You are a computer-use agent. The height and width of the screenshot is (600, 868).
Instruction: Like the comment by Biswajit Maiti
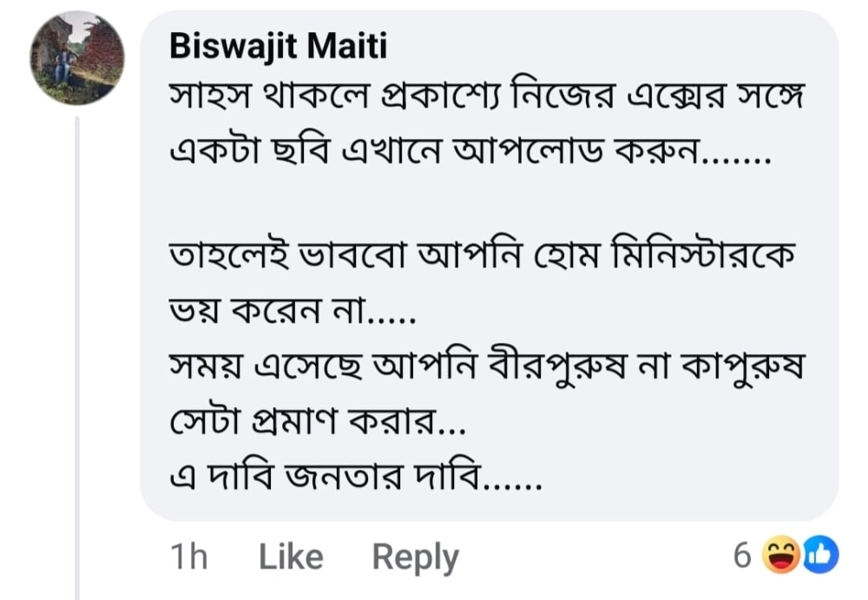(291, 557)
